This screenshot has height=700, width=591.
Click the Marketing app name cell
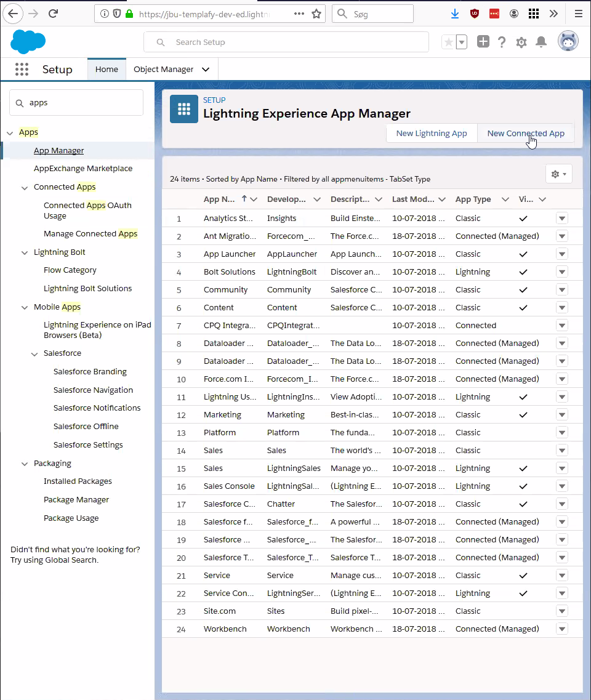pyautogui.click(x=222, y=415)
